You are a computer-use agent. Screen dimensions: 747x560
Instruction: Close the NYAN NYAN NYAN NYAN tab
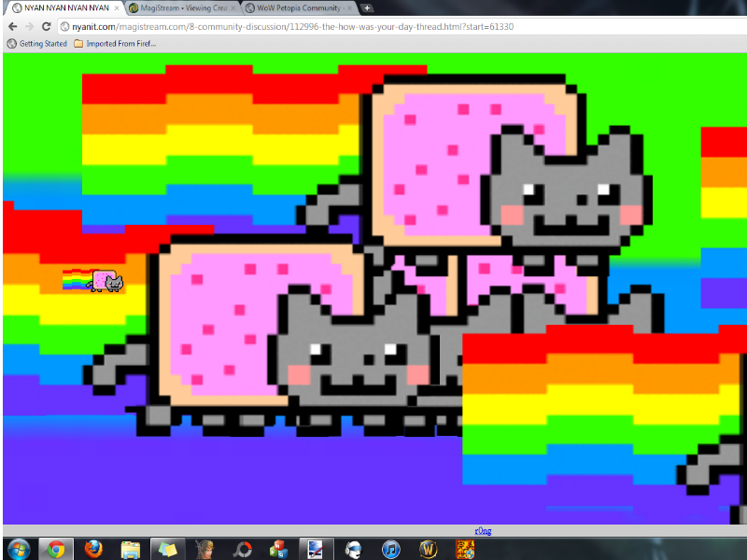coord(116,8)
